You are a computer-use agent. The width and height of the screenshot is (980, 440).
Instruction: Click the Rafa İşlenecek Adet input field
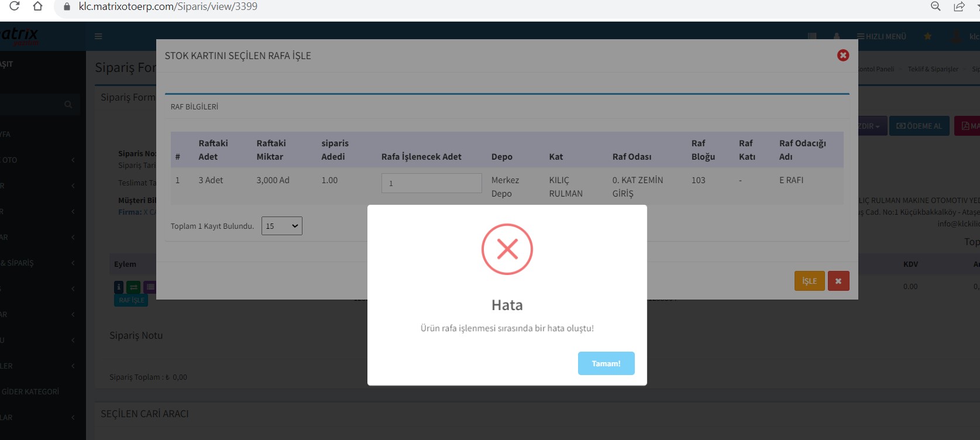pos(431,183)
